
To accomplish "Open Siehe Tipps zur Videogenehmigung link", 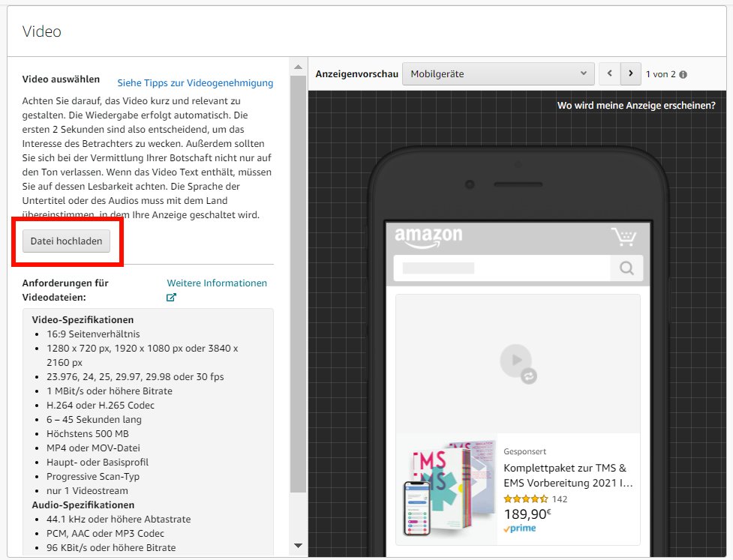I will [x=195, y=82].
